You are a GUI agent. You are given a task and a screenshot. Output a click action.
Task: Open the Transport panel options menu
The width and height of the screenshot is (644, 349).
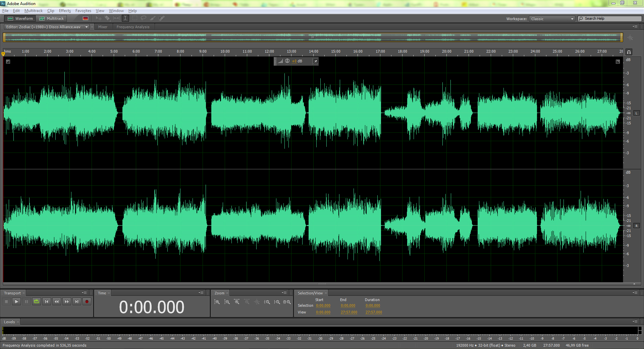pos(84,293)
